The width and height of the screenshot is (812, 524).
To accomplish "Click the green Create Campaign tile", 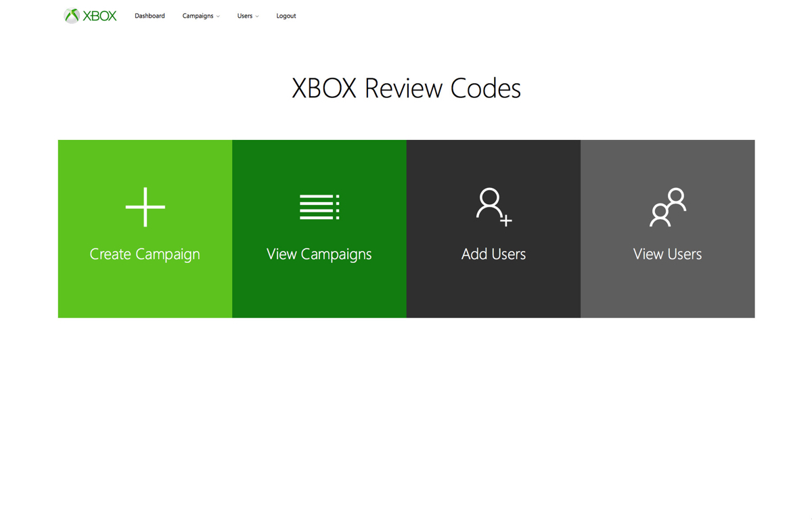I will tap(145, 229).
